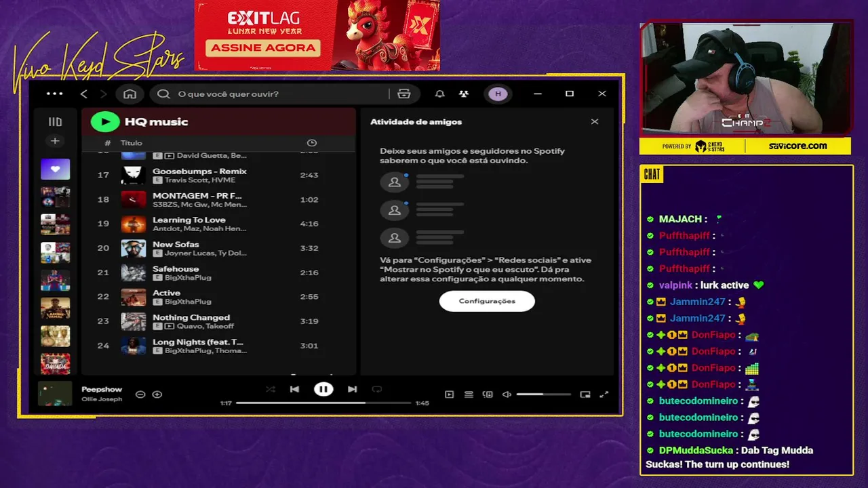Toggle shuffle playback

(271, 389)
